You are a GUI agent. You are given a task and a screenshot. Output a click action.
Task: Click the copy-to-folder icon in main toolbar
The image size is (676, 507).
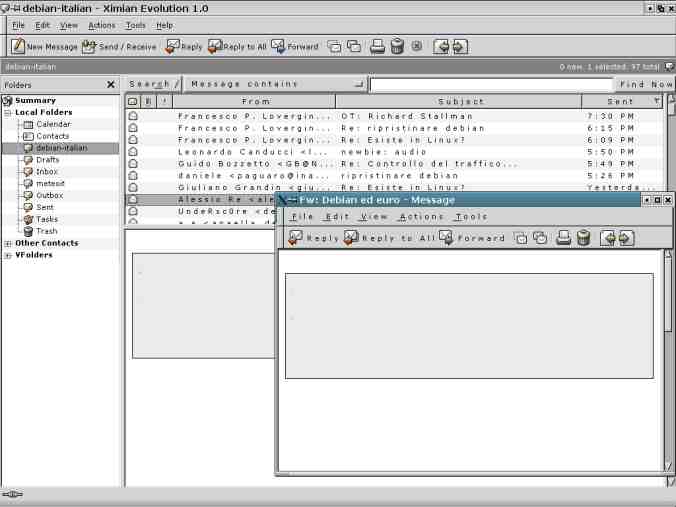(x=354, y=46)
